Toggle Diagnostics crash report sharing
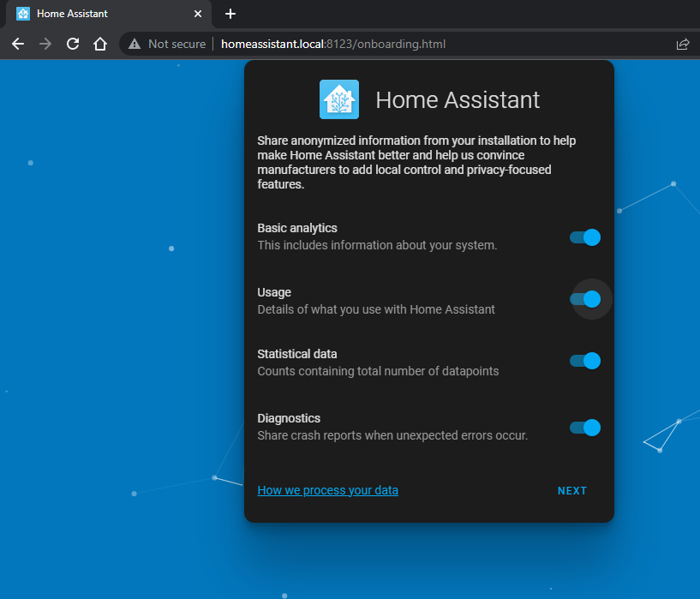Viewport: 700px width, 599px height. click(x=585, y=428)
